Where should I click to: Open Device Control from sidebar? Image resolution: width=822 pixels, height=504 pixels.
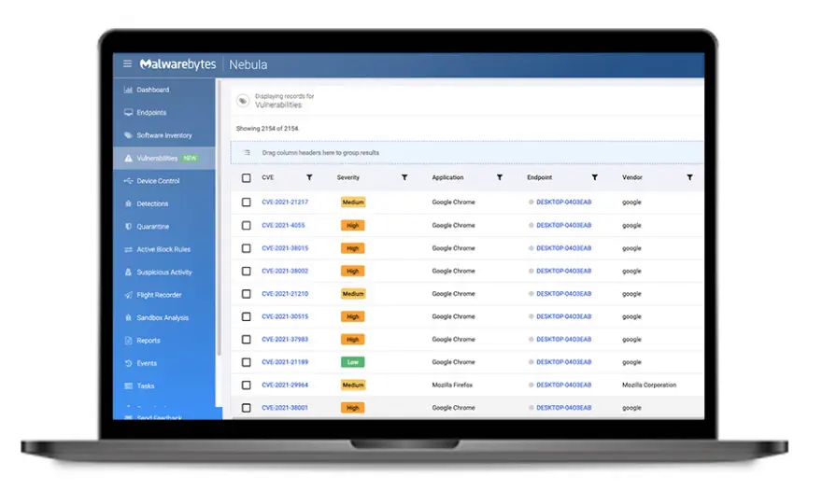(158, 181)
